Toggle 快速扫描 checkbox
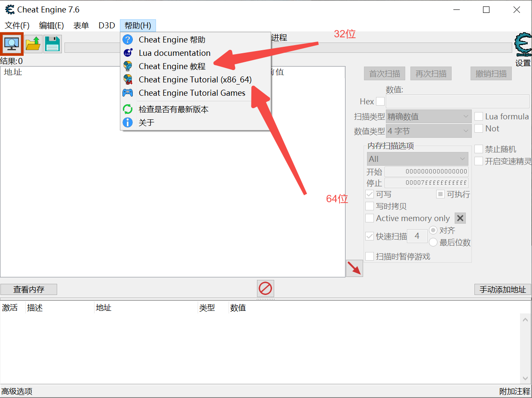The image size is (532, 398). point(370,236)
